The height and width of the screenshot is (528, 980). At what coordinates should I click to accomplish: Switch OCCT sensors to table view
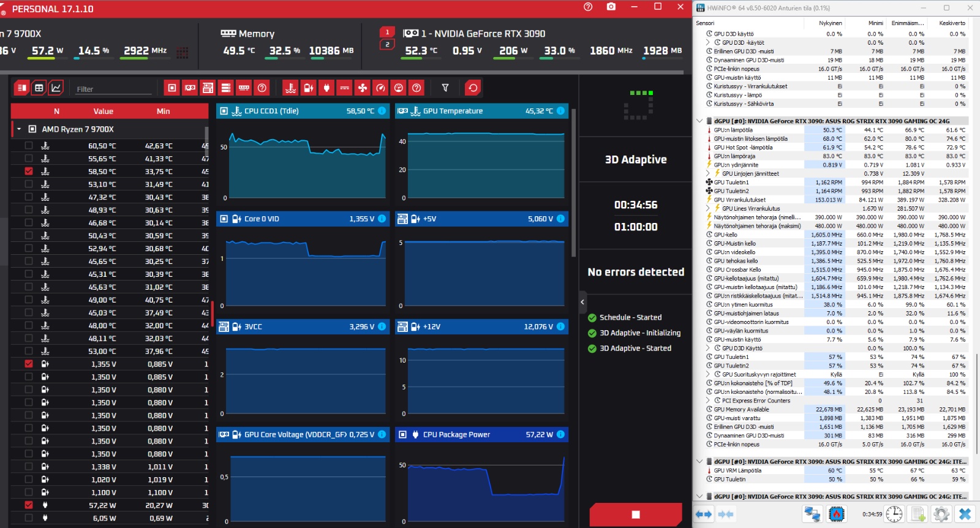click(39, 88)
